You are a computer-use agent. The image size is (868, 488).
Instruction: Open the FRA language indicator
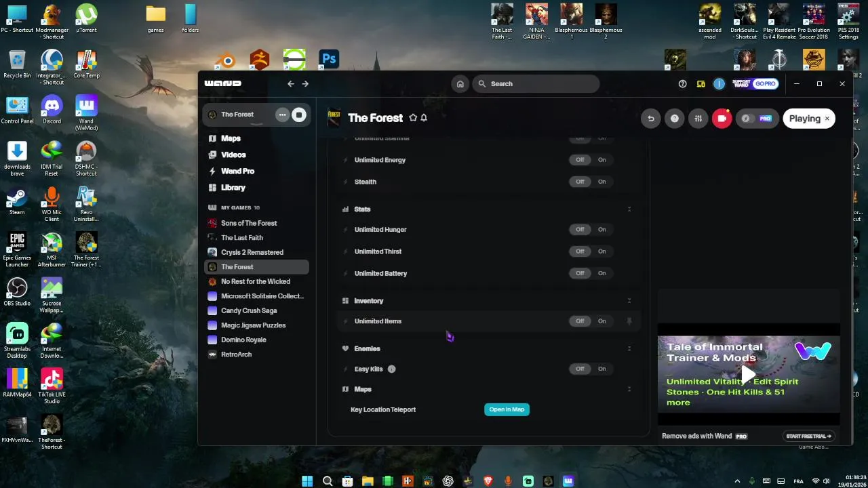(x=799, y=481)
